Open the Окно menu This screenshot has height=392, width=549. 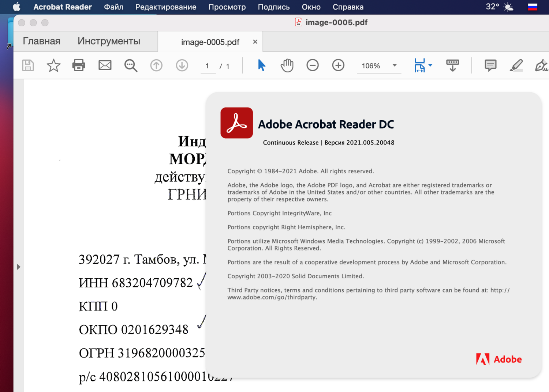pos(311,7)
